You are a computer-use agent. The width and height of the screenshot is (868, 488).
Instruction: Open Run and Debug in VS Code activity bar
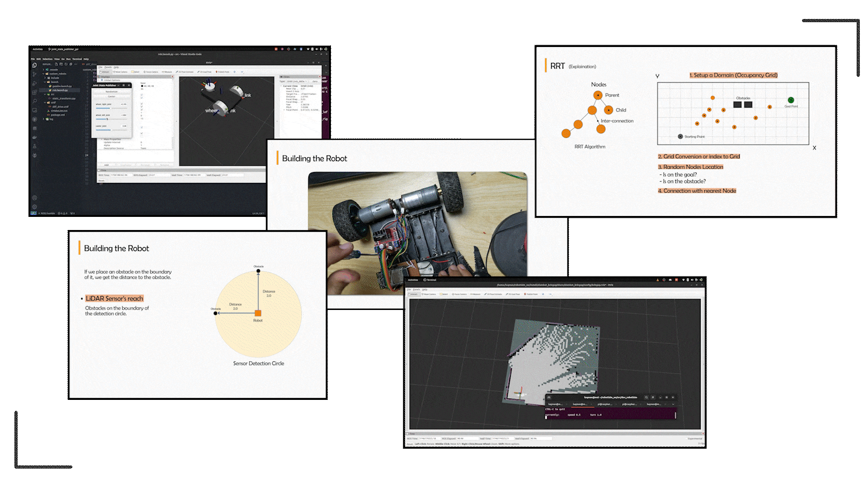pos(34,83)
